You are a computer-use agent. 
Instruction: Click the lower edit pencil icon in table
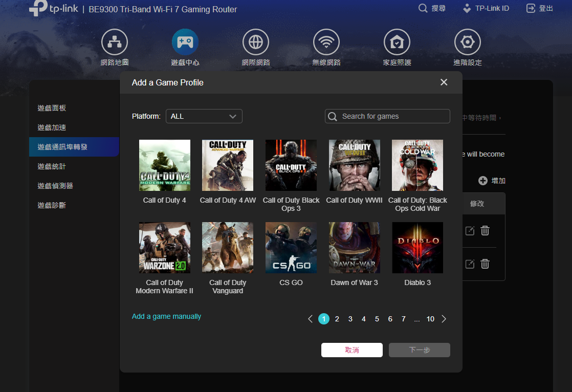pyautogui.click(x=470, y=264)
